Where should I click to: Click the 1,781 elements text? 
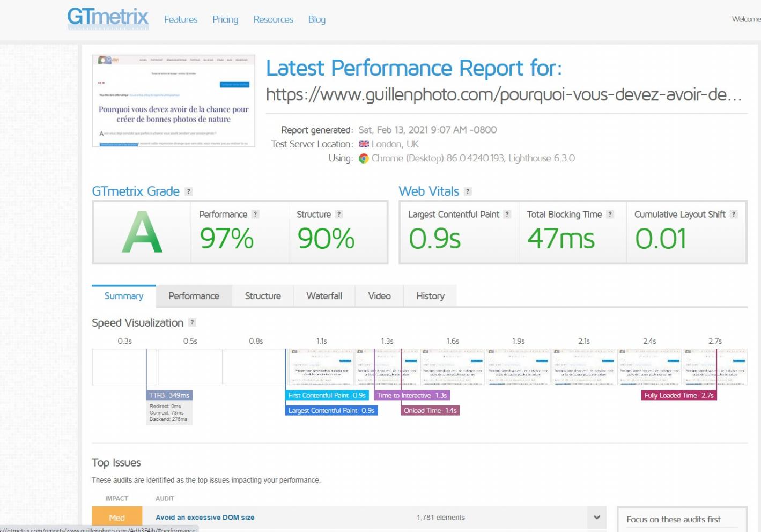(441, 518)
